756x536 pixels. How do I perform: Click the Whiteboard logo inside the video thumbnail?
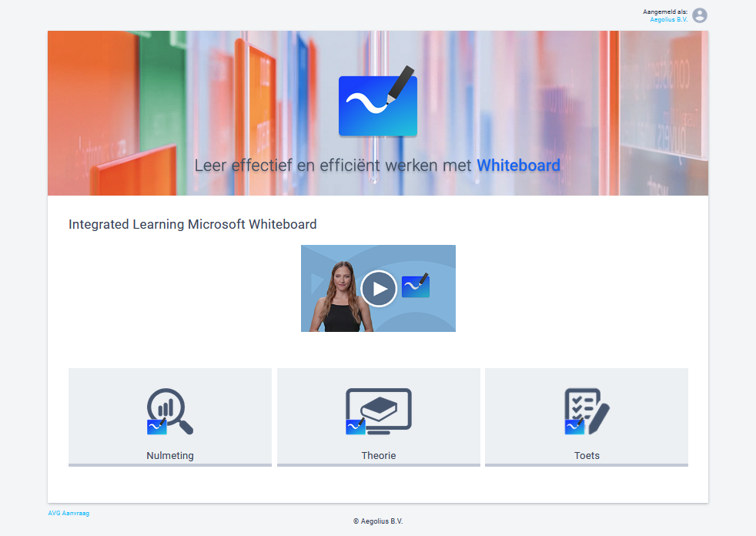pyautogui.click(x=416, y=285)
